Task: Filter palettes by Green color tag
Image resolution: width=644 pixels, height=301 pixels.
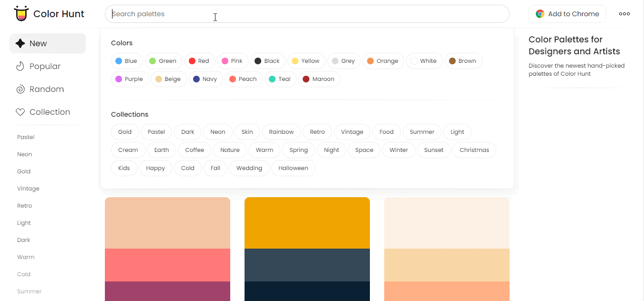Action: tap(164, 61)
